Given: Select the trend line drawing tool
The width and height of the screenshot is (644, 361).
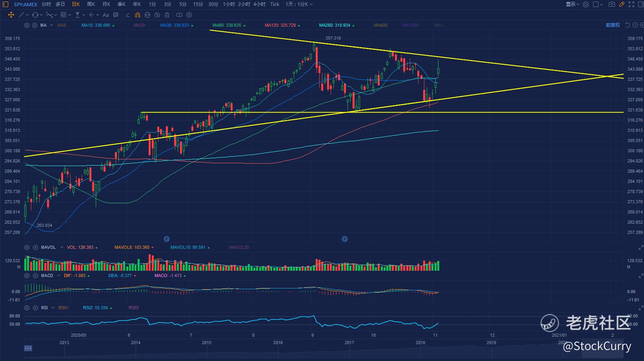Looking at the screenshot, I should point(22,15).
